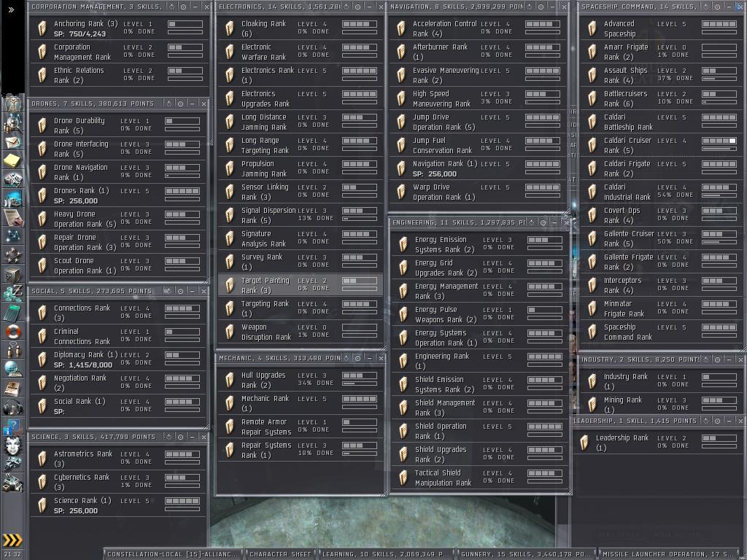Open the Calculator icon in the sidebar
747x560 pixels.
(x=12, y=312)
